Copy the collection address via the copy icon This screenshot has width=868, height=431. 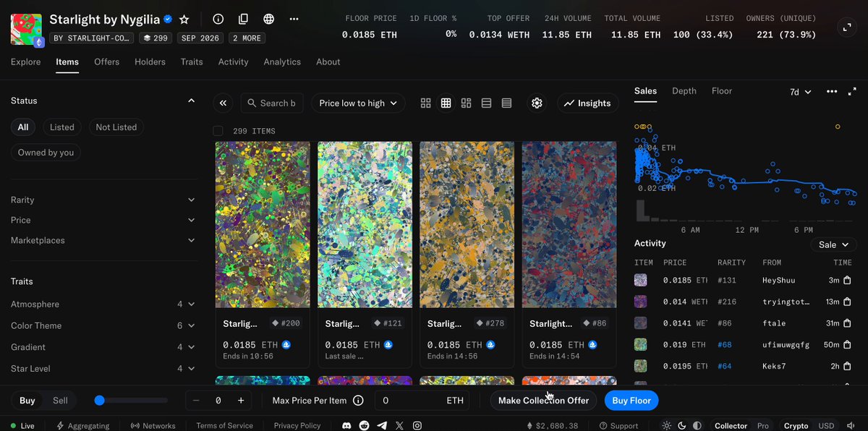point(243,19)
